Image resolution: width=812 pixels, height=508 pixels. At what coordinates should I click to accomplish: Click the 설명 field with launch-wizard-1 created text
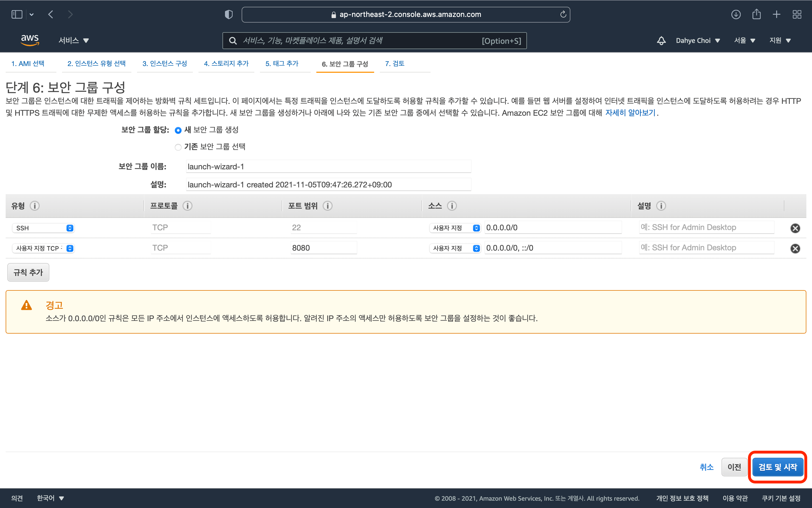pyautogui.click(x=328, y=185)
